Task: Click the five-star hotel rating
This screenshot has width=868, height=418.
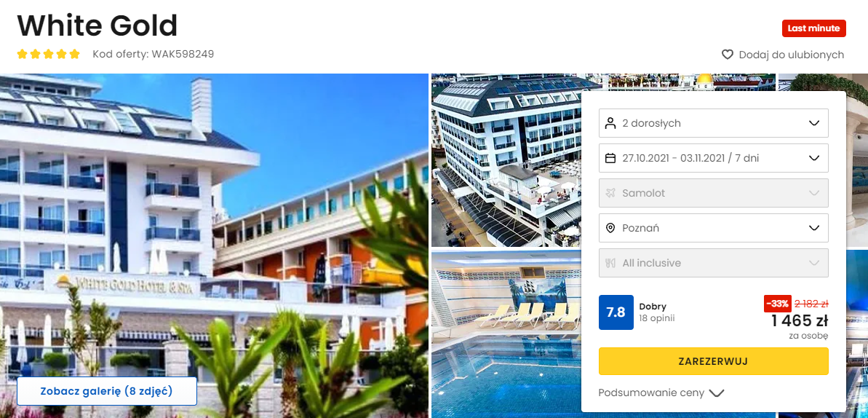Action: coord(48,55)
